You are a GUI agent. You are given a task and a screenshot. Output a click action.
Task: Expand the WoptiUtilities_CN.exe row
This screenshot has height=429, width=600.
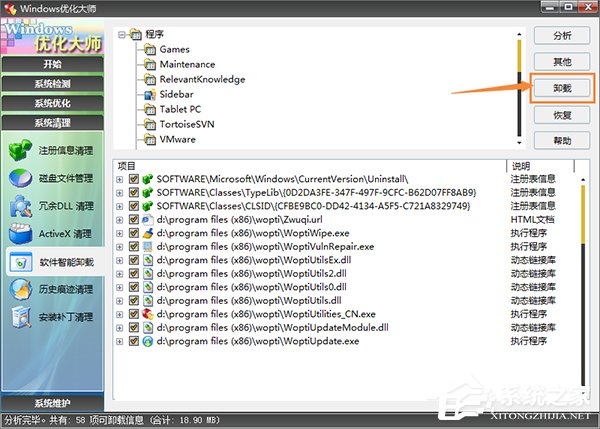click(120, 315)
